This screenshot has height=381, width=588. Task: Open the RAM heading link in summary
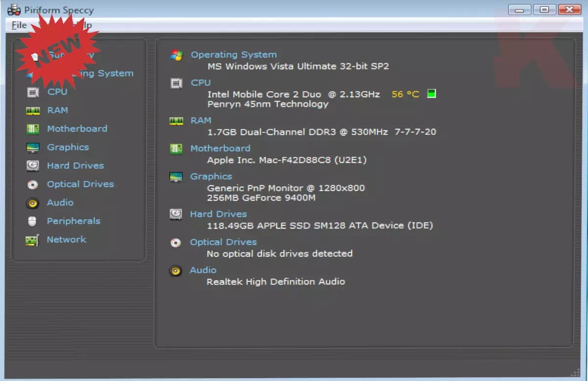(x=201, y=120)
